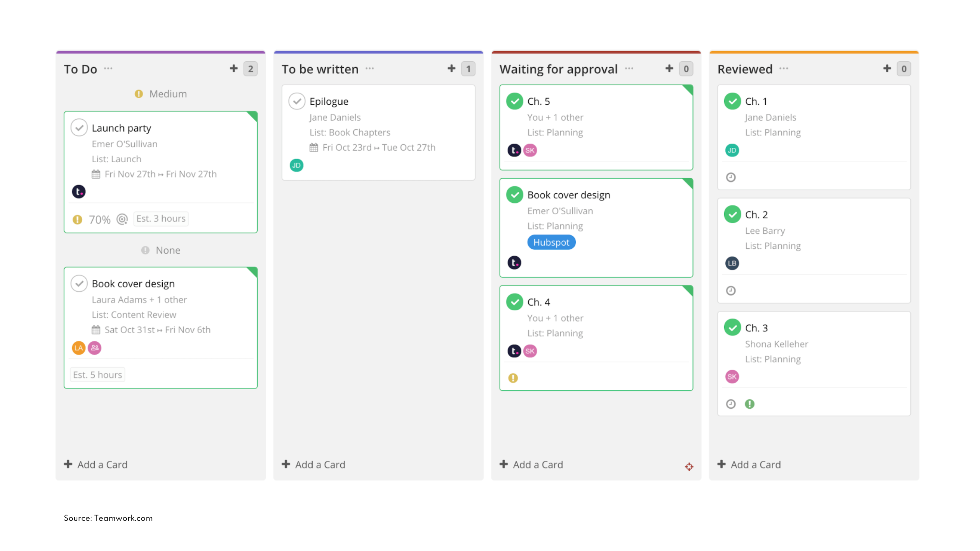The image size is (980, 551).
Task: Click the clock icon on Ch. 2 card
Action: tap(731, 290)
